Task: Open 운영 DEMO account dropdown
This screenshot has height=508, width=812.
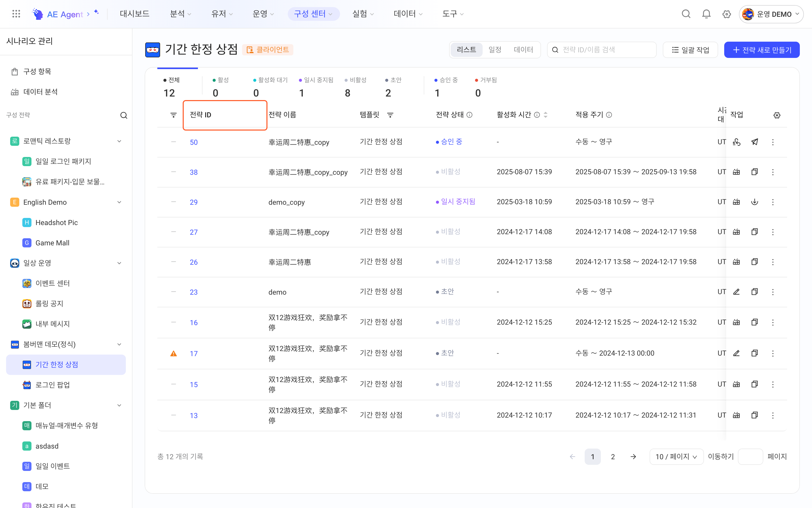Action: [771, 14]
